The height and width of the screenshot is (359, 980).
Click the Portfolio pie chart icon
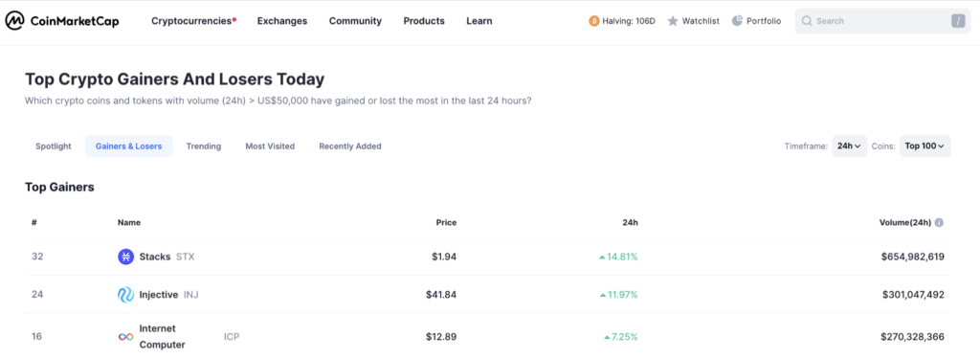pyautogui.click(x=738, y=21)
